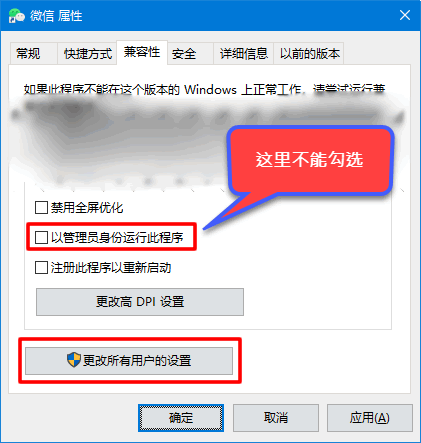Click the 微信 属性 title bar text
Image resolution: width=421 pixels, height=443 pixels.
pos(56,16)
